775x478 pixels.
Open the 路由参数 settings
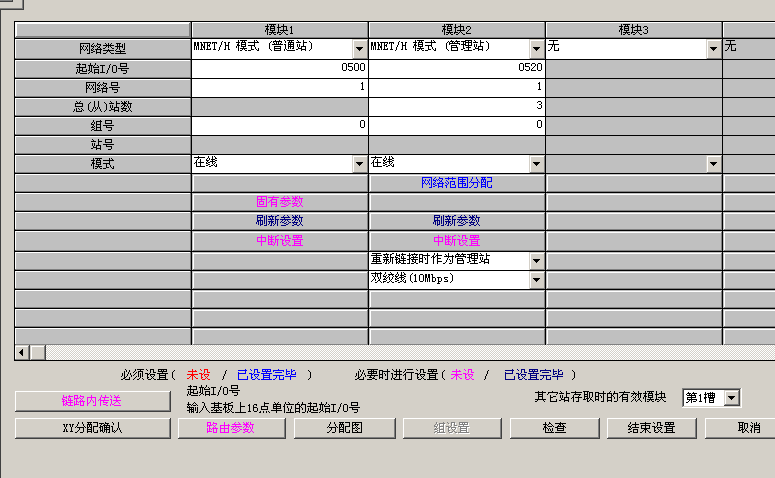(x=231, y=428)
